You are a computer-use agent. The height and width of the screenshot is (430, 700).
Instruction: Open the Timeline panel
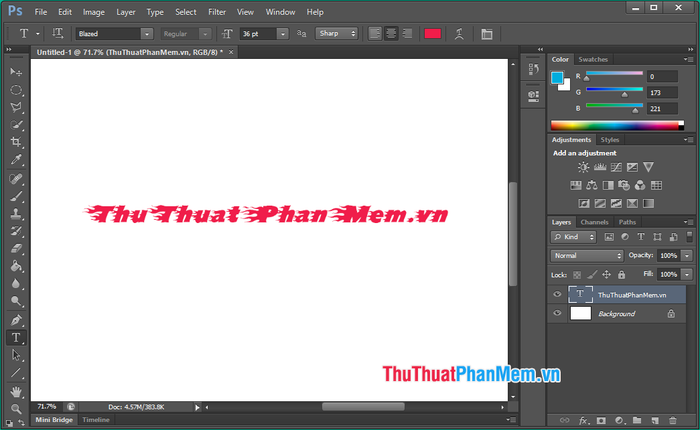tap(96, 420)
